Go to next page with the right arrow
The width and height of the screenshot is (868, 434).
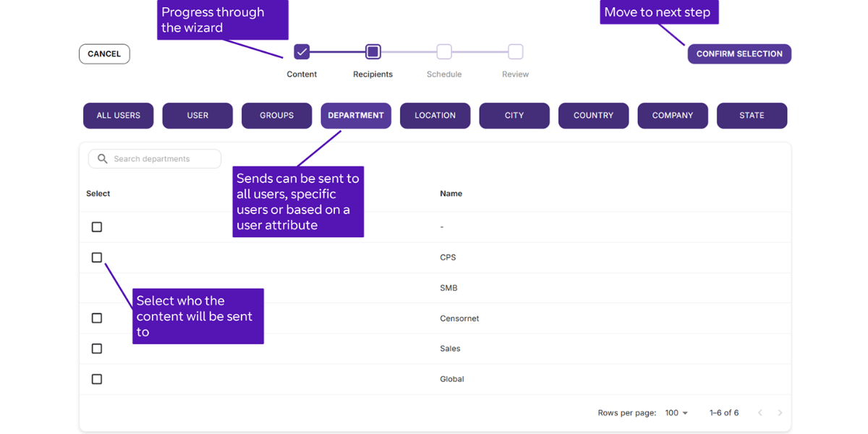[780, 412]
